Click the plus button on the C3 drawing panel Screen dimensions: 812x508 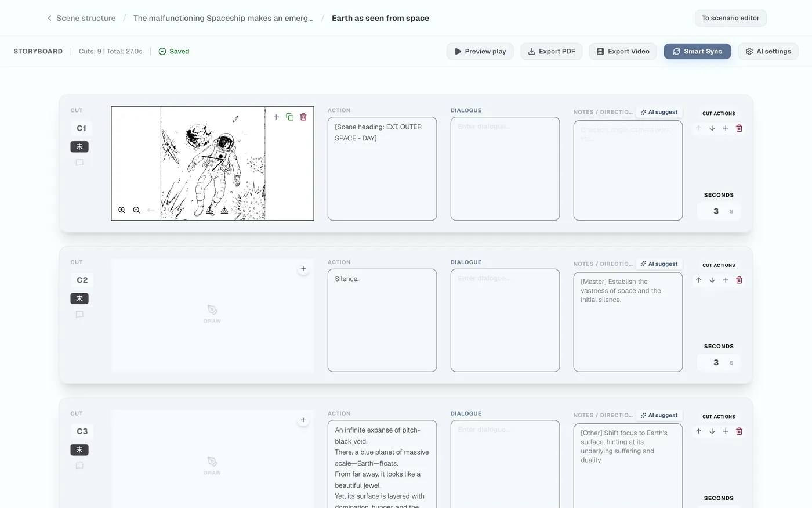point(303,420)
